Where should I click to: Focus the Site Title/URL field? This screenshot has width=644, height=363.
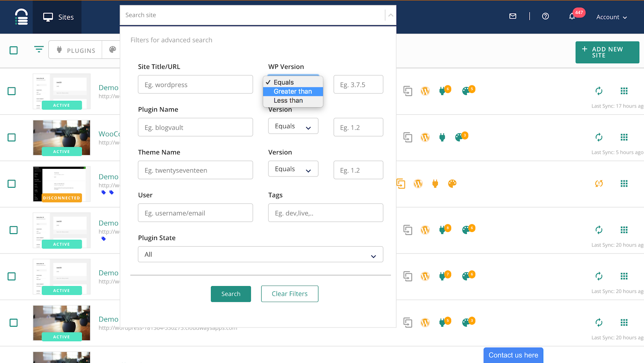[x=195, y=85]
